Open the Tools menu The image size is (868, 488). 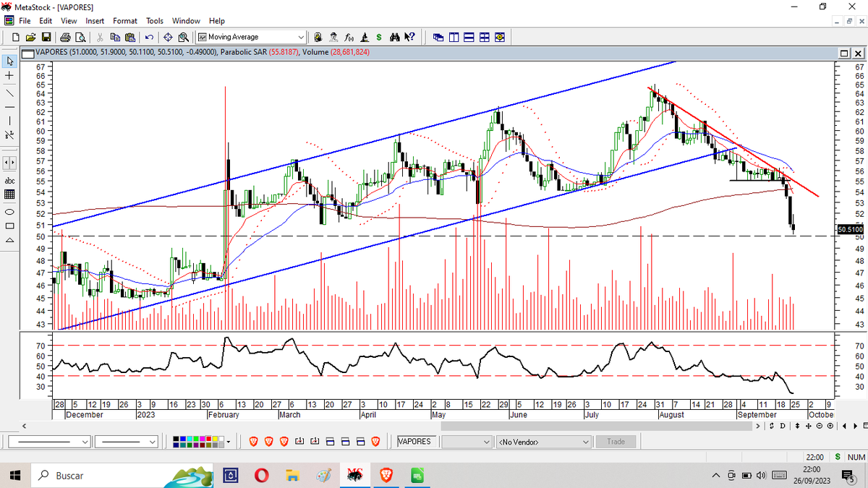pyautogui.click(x=155, y=21)
